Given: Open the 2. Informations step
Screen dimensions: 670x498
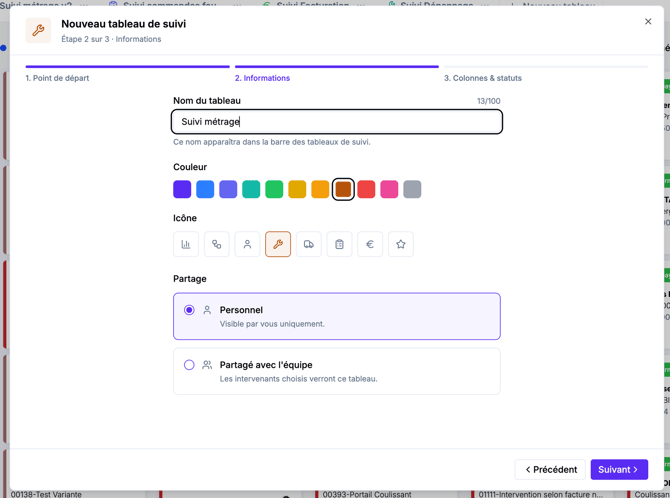Looking at the screenshot, I should (262, 78).
